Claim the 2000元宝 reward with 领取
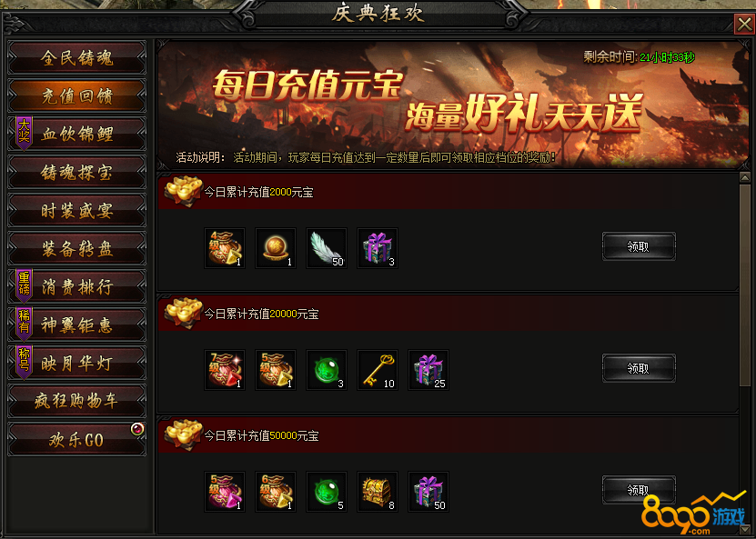The height and width of the screenshot is (539, 756). point(639,246)
